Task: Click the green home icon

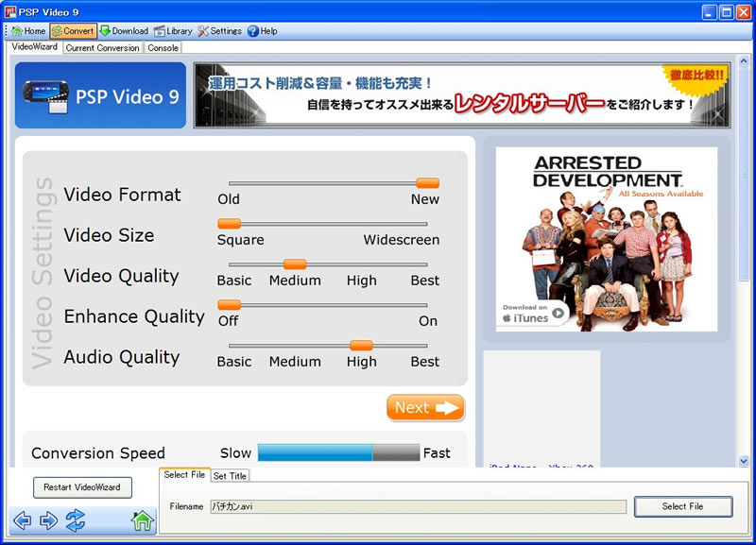Action: tap(142, 520)
